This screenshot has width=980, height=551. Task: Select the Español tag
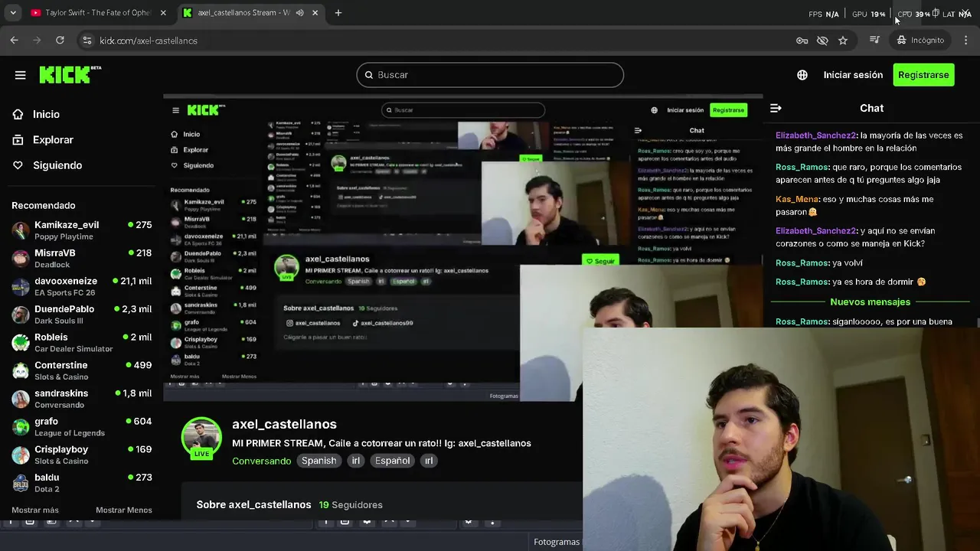(x=392, y=461)
